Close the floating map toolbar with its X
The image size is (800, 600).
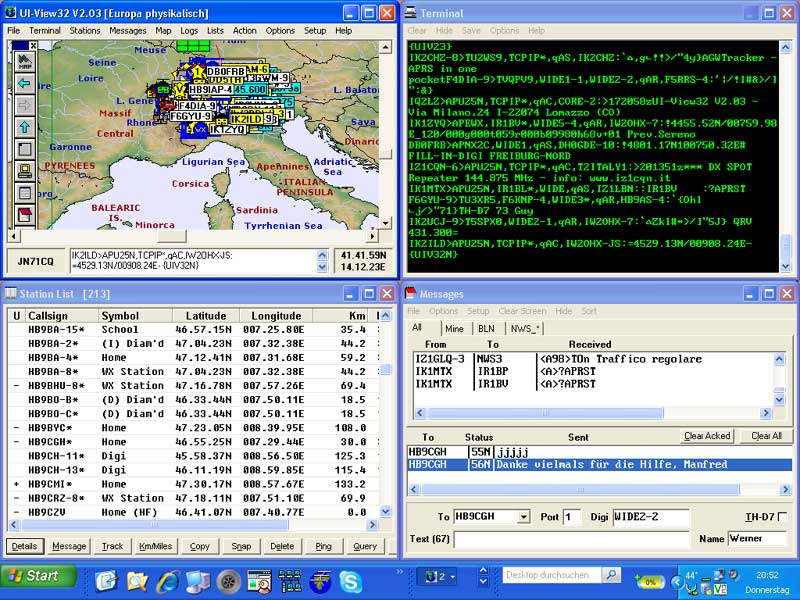[x=33, y=45]
